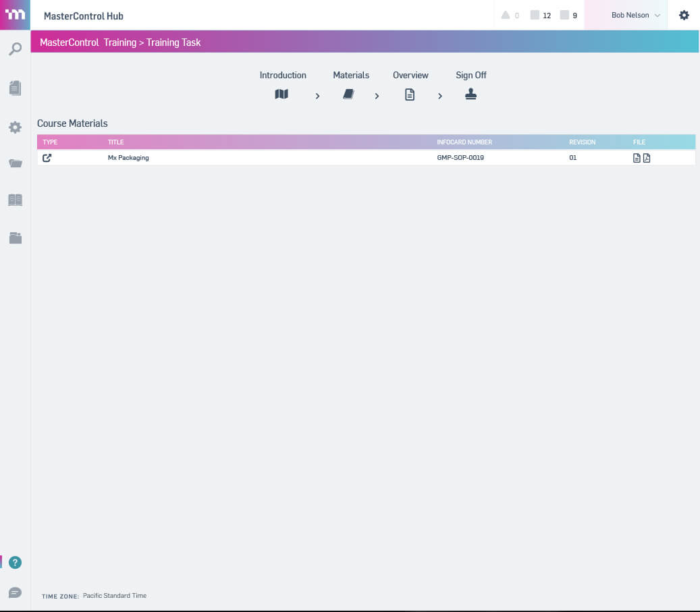The width and height of the screenshot is (700, 612).
Task: Click the Mx Packaging title
Action: pyautogui.click(x=128, y=158)
